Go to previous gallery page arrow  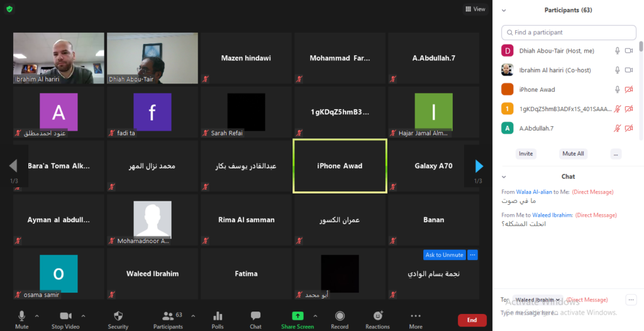[x=14, y=166]
